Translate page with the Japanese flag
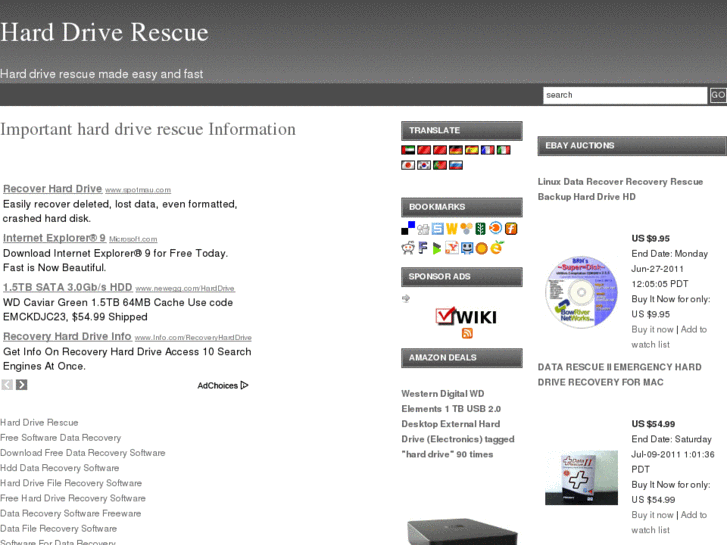Viewport: 727px width, 545px height. click(x=408, y=165)
